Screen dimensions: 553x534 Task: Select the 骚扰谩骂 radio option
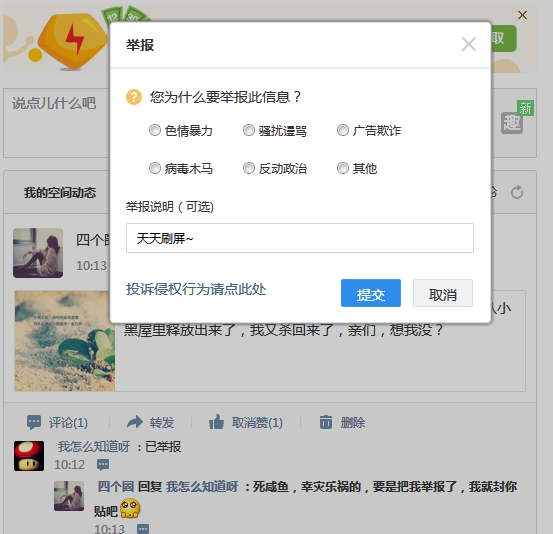(249, 130)
